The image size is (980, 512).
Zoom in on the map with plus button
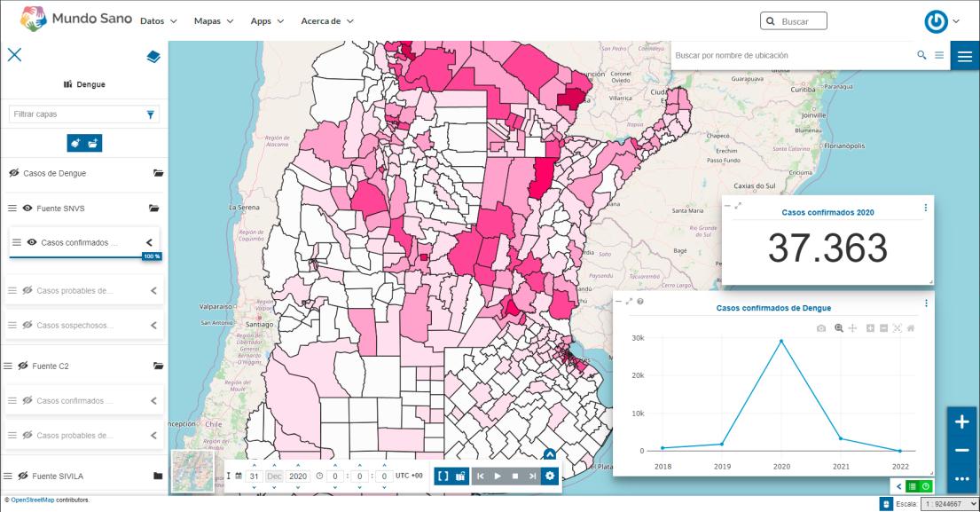click(961, 422)
